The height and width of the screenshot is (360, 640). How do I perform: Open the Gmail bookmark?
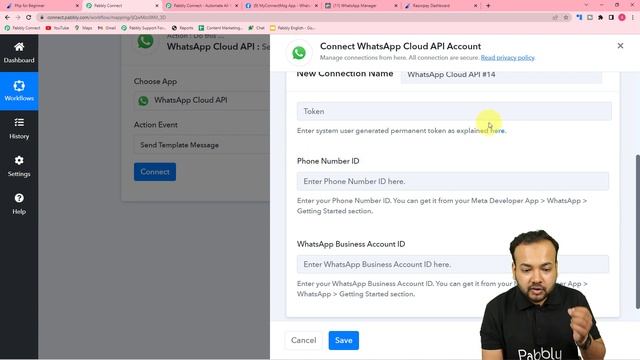[x=107, y=28]
